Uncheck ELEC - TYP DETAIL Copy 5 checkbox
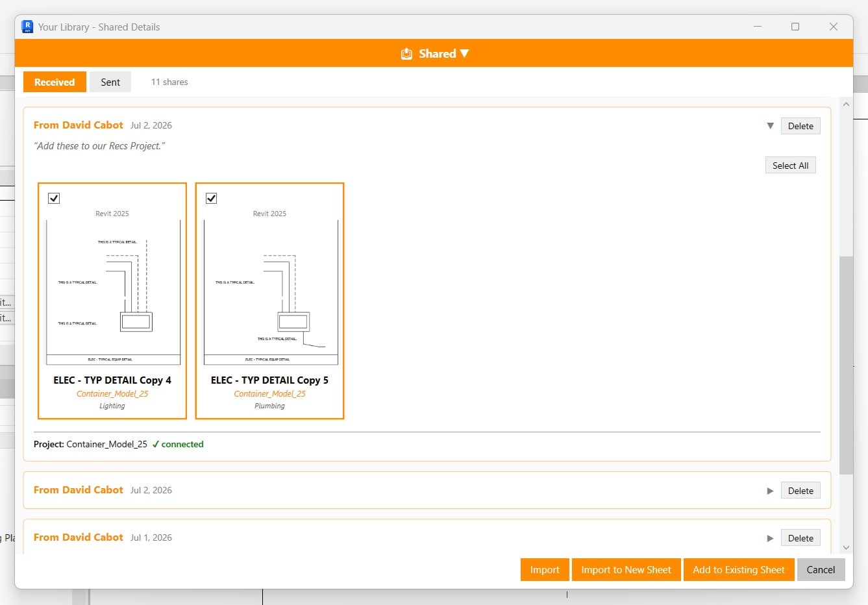The width and height of the screenshot is (868, 605). click(211, 198)
